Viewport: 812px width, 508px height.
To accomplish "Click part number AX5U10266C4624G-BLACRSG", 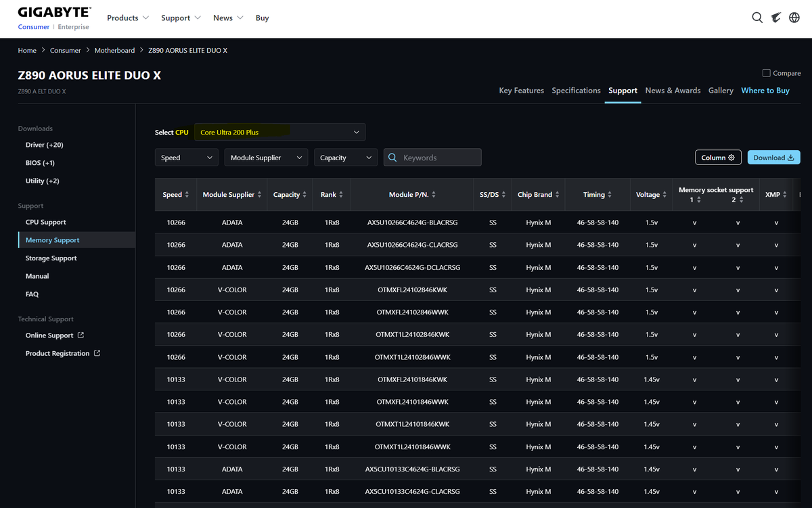I will point(412,223).
